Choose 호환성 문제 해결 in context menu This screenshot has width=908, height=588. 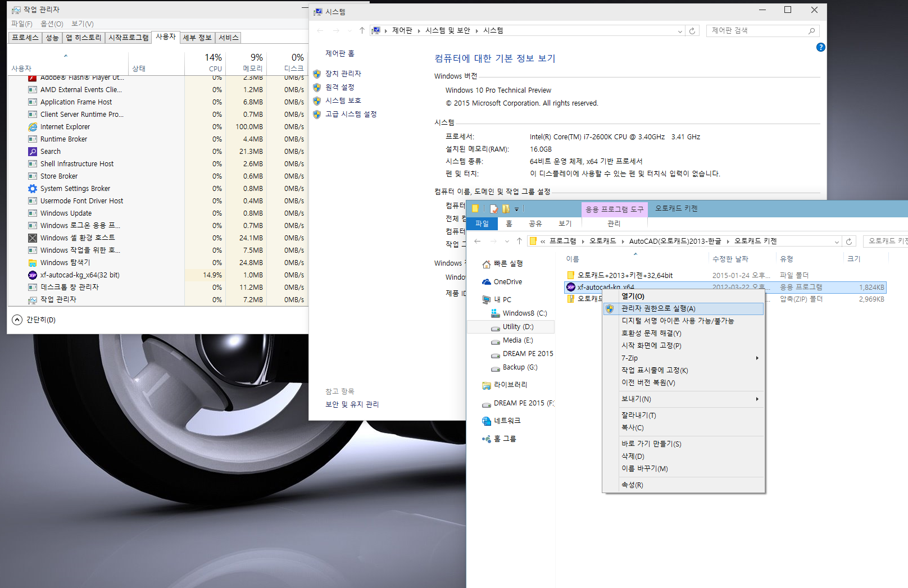pos(683,333)
